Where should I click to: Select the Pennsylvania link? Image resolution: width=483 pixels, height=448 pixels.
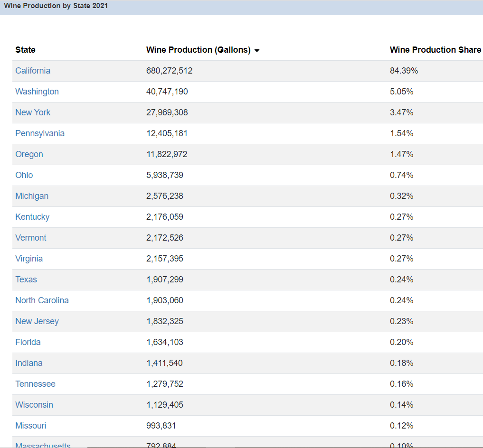[x=40, y=133]
